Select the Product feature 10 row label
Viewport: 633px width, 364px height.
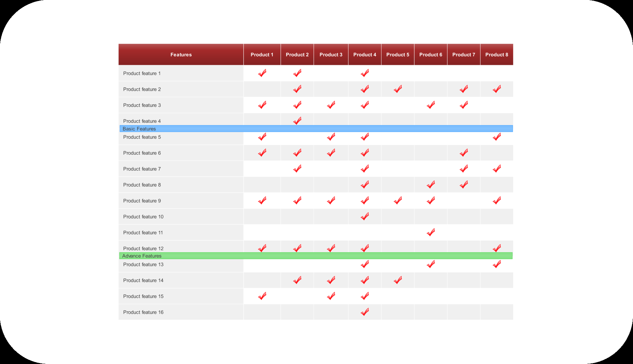coord(143,217)
